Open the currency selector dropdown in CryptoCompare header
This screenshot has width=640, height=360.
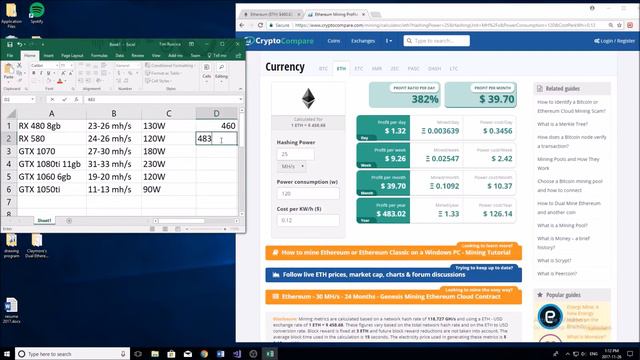(x=389, y=41)
